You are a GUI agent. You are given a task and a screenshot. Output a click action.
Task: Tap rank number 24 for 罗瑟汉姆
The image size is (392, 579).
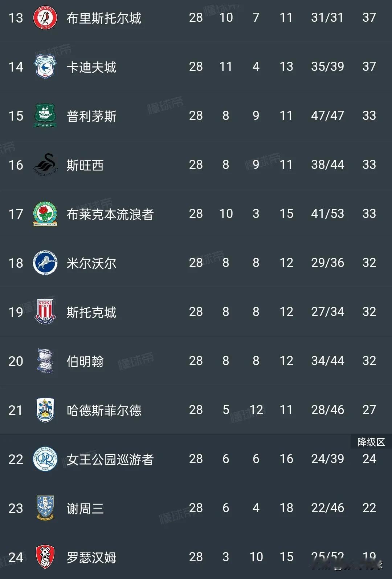click(16, 557)
